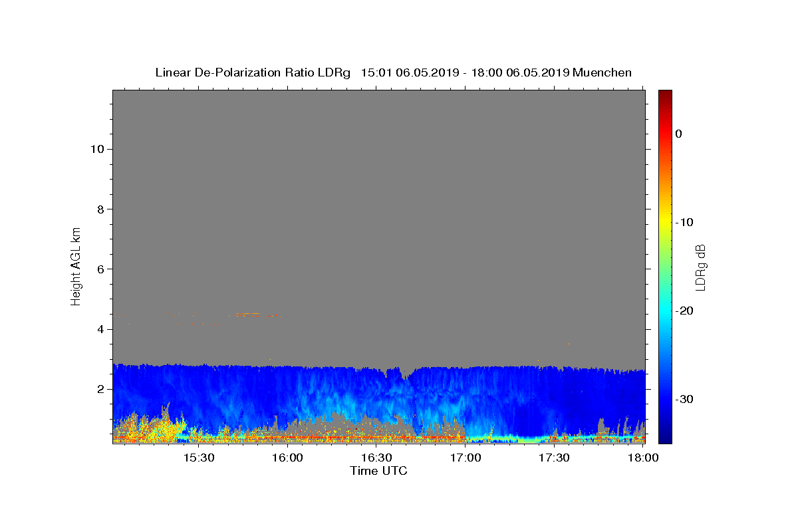Viewport: 798px width, 532px height.
Task: Click the 18:00 time tick label
Action: click(x=643, y=458)
